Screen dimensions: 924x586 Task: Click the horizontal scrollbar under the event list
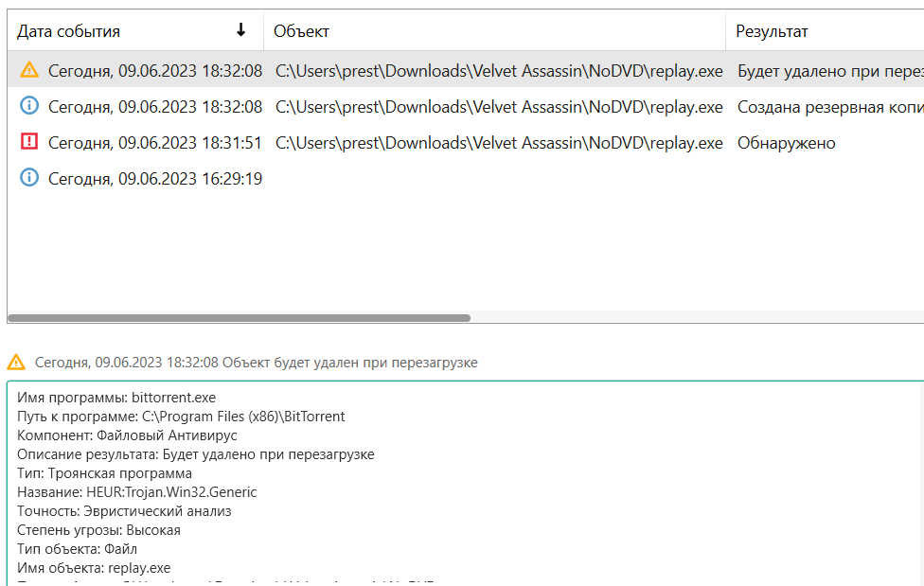pos(239,318)
